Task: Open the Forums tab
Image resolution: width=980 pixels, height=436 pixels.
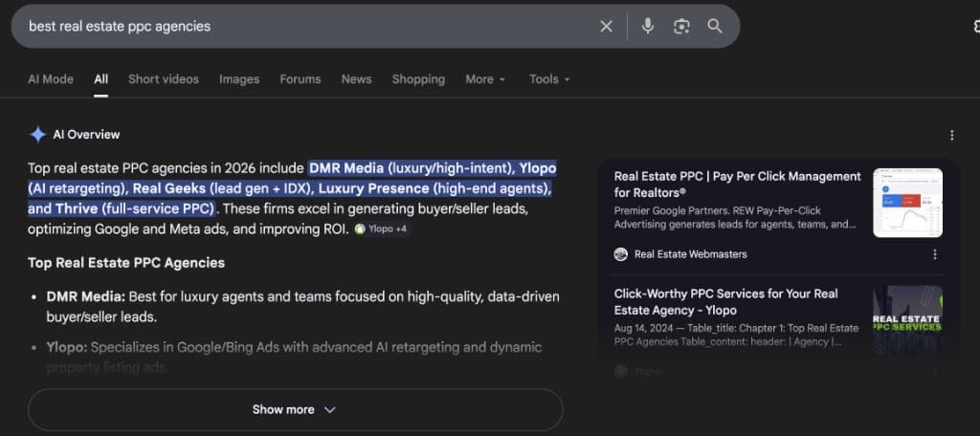Action: [300, 79]
